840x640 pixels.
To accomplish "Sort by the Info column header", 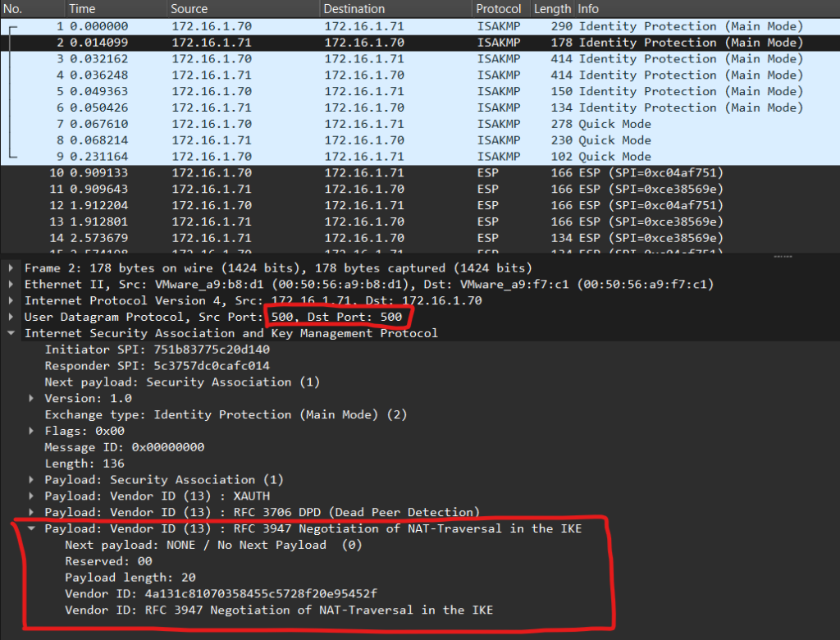I will tap(707, 8).
